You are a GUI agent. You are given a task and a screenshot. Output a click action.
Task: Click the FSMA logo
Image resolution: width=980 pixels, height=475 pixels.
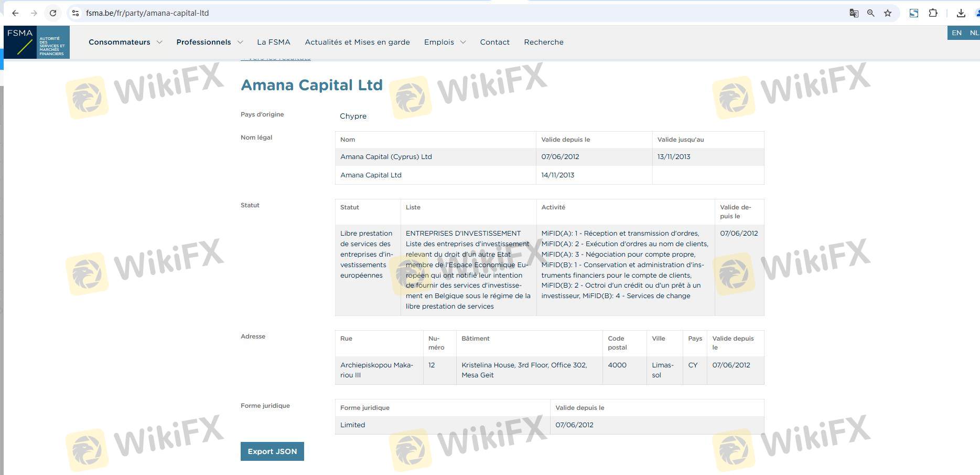point(36,42)
